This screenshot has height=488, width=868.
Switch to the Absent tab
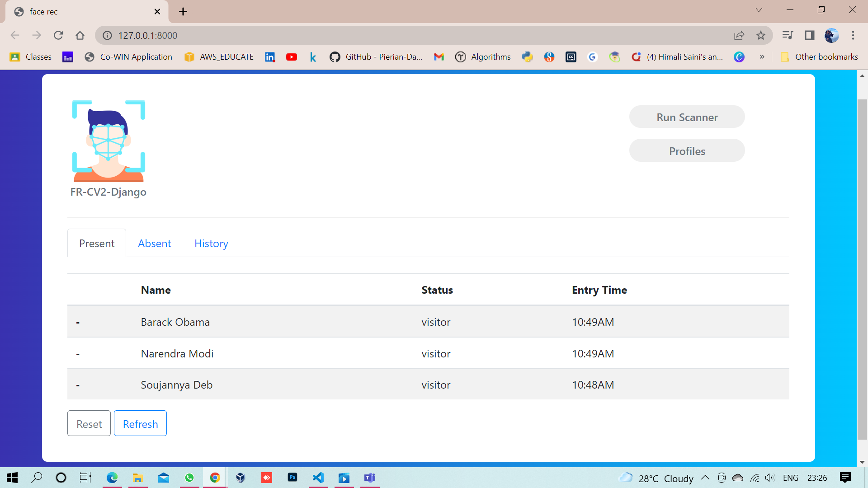click(154, 243)
